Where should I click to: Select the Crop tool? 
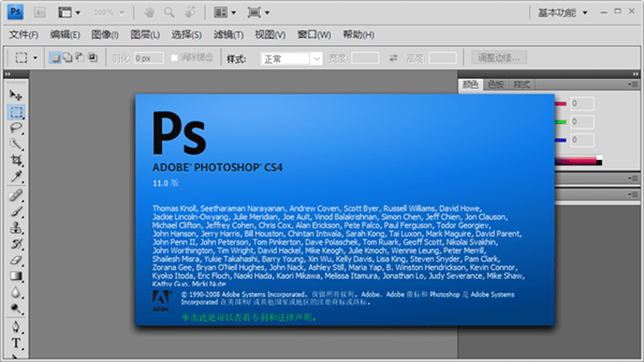[x=16, y=161]
